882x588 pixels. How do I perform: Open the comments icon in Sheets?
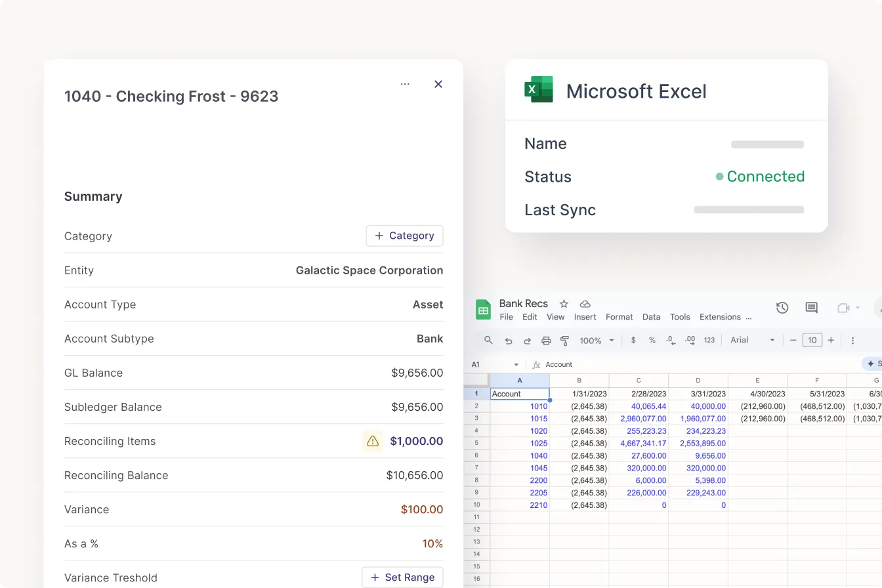coord(812,308)
